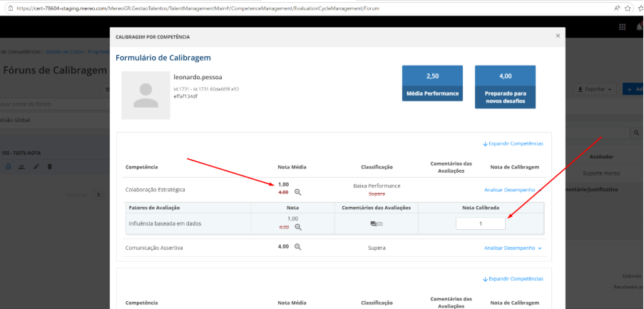Click the magnifier next to Comunicação Assertiva score
Image resolution: width=644 pixels, height=309 pixels.
tap(298, 247)
